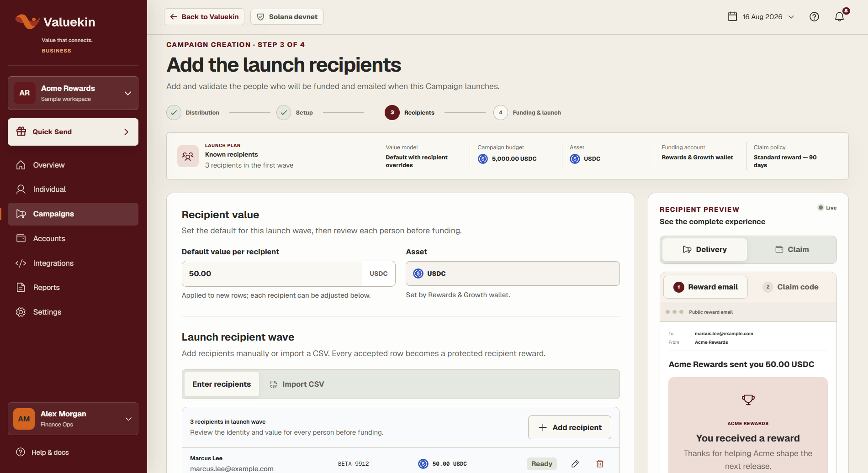The height and width of the screenshot is (473, 868).
Task: Open the Accounts nav item
Action: (73, 238)
